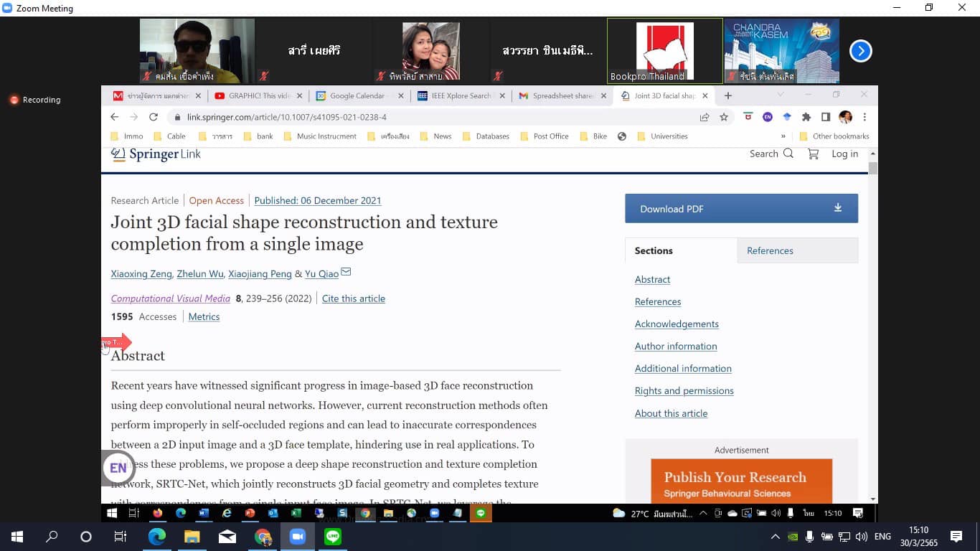The width and height of the screenshot is (980, 551).
Task: Click the browser back arrow
Action: [115, 117]
